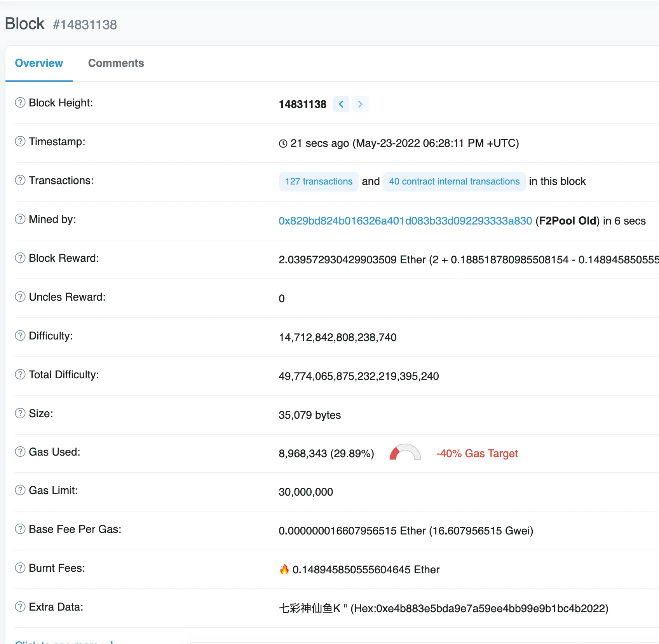The height and width of the screenshot is (644, 659).
Task: Click the question mark icon beside Transactions
Action: [20, 180]
